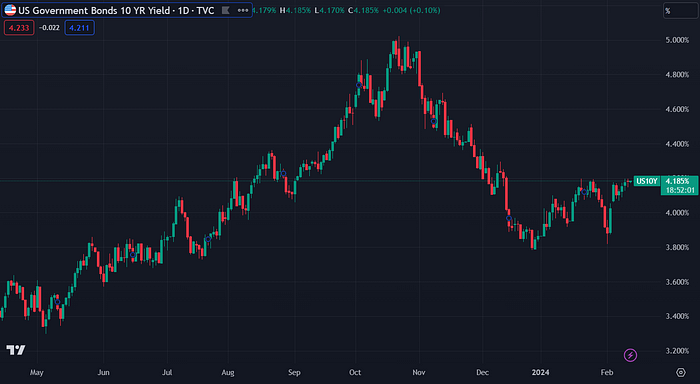
Task: Click the US flag symbol icon
Action: 10,10
